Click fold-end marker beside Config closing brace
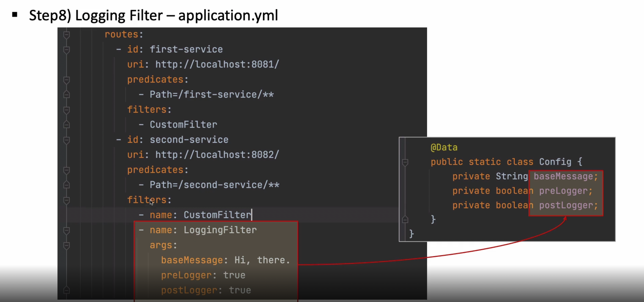The height and width of the screenshot is (302, 644). point(405,219)
